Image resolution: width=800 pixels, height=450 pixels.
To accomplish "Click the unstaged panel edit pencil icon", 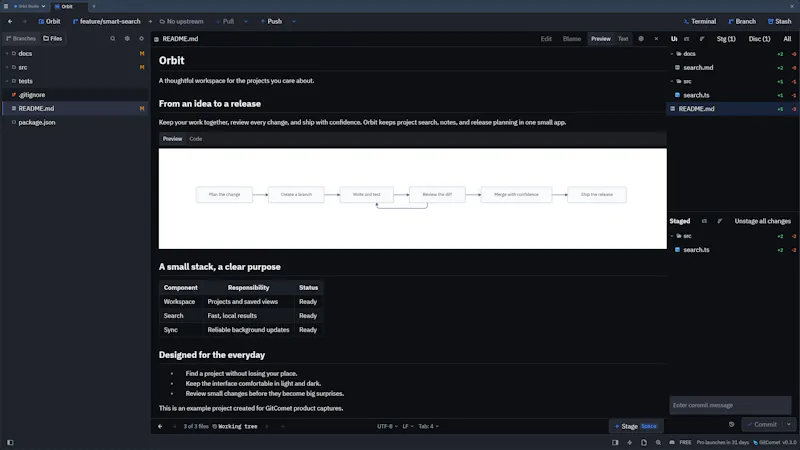I will point(702,39).
